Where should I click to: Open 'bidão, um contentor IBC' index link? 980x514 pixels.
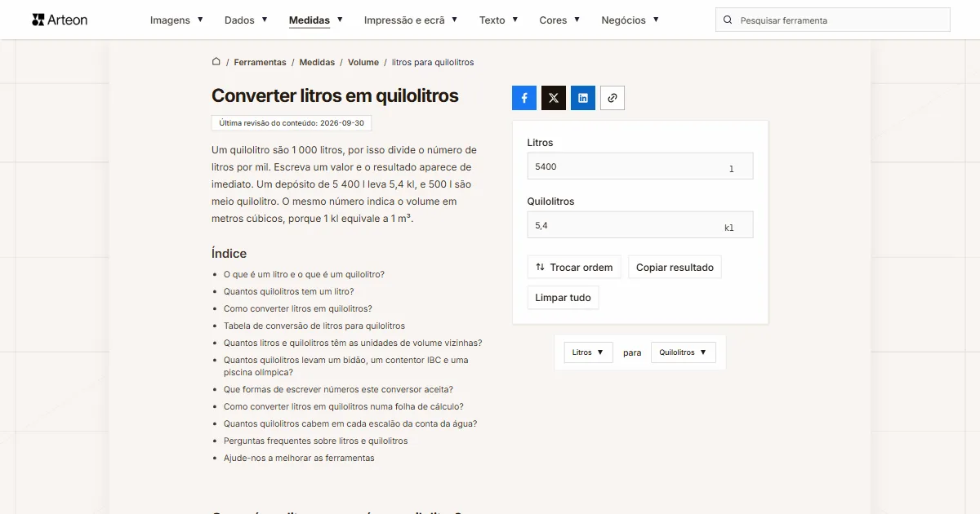(x=346, y=366)
